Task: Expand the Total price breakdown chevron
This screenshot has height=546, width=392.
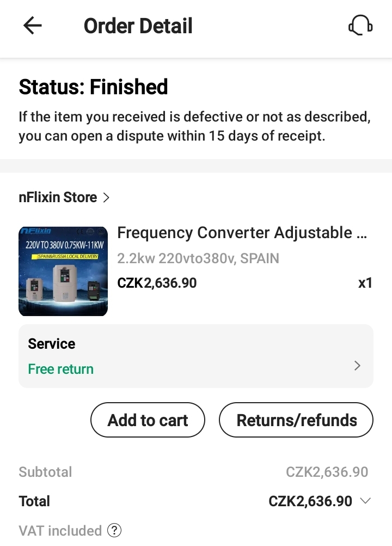Action: pyautogui.click(x=365, y=501)
